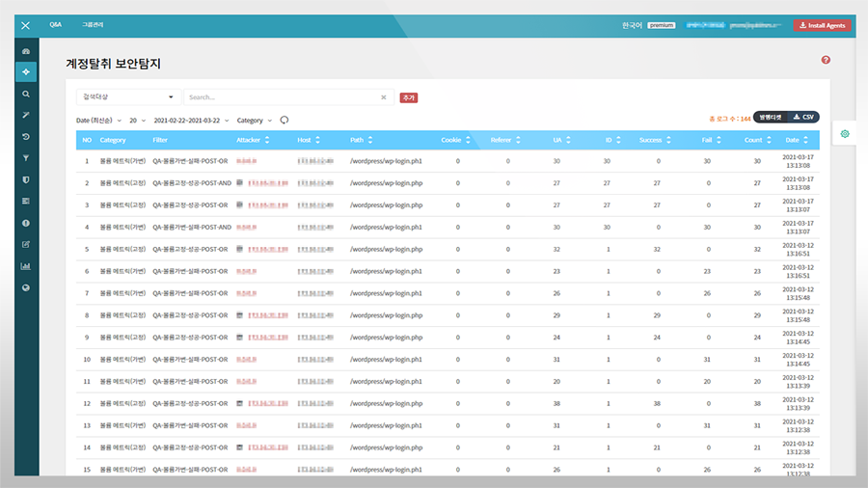Click row 13 Fail value 31
868x488 pixels.
pyautogui.click(x=707, y=425)
